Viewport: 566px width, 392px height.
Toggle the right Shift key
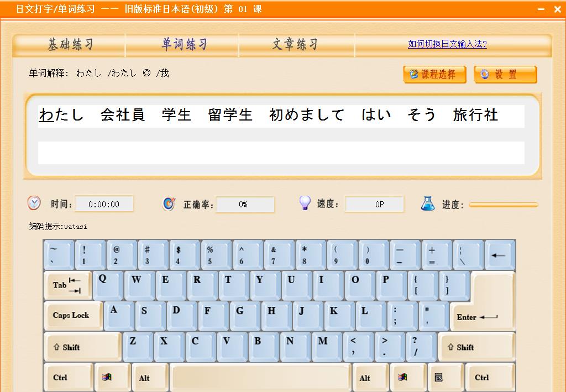(x=476, y=347)
